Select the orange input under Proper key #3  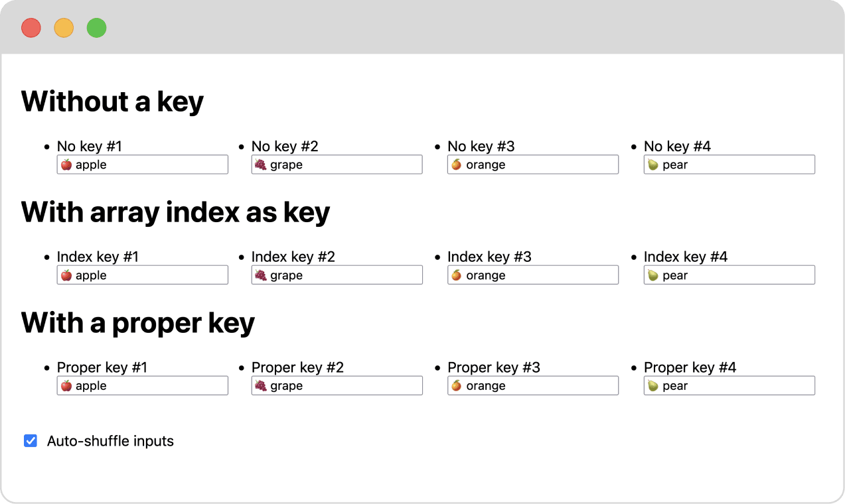pos(532,386)
